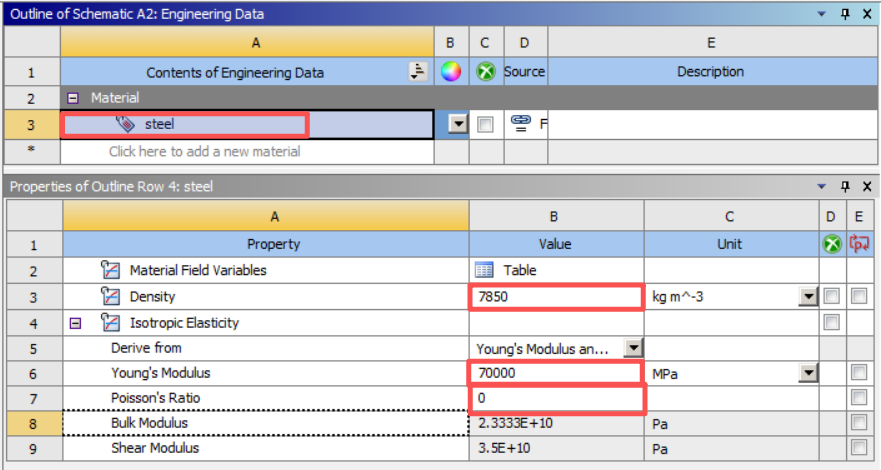881x470 pixels.
Task: Collapse the Isotropic Elasticity group
Action: [x=75, y=323]
